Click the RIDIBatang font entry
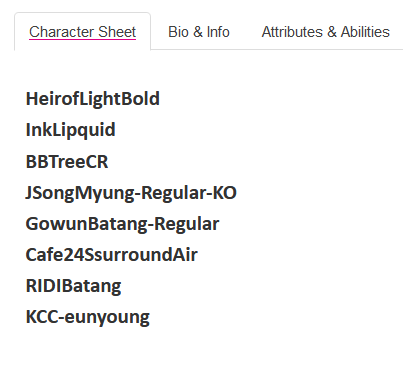This screenshot has height=390, width=403. point(73,286)
